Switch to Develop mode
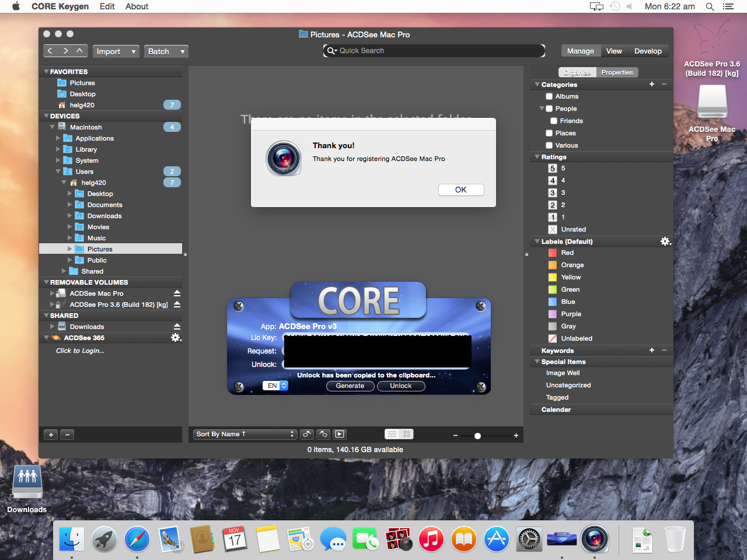The width and height of the screenshot is (747, 560). pyautogui.click(x=648, y=51)
